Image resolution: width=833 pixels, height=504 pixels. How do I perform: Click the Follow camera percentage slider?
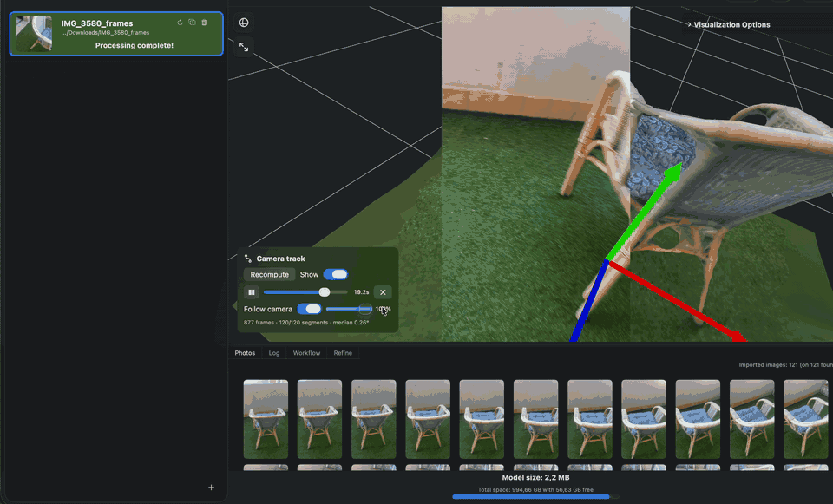[x=349, y=309]
